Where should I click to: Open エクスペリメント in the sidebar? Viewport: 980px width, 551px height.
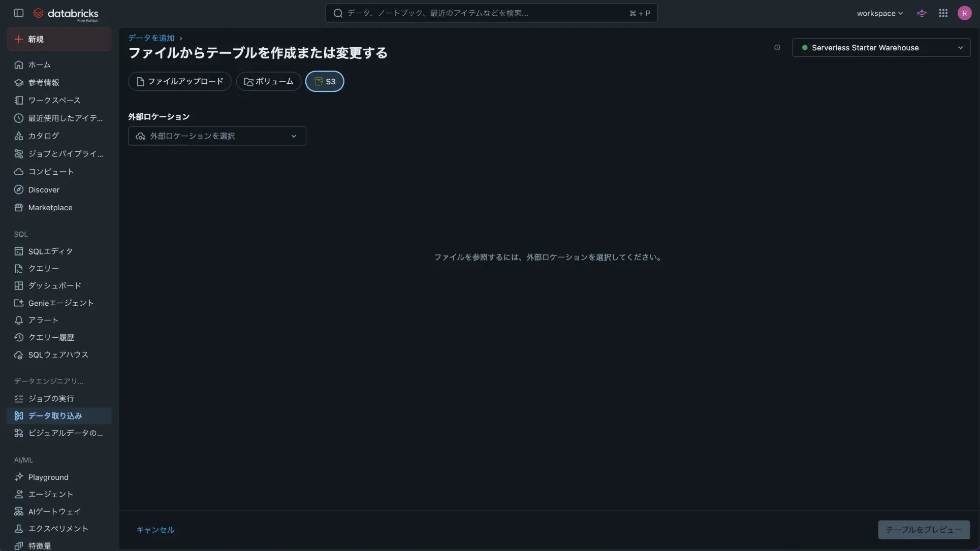click(59, 528)
